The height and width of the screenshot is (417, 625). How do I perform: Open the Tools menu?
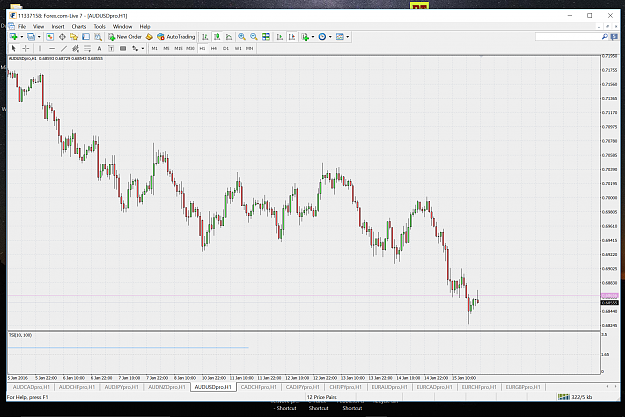tap(100, 27)
